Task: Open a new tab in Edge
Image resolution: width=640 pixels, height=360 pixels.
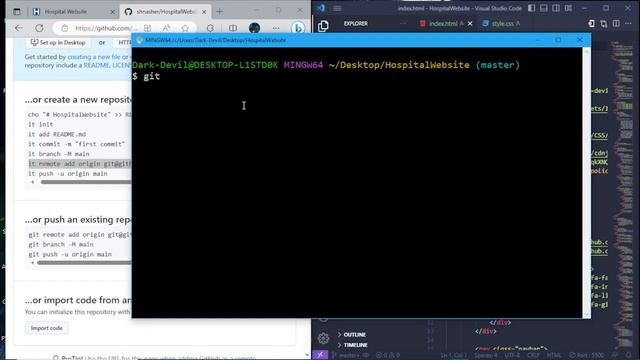Action: click(x=220, y=12)
